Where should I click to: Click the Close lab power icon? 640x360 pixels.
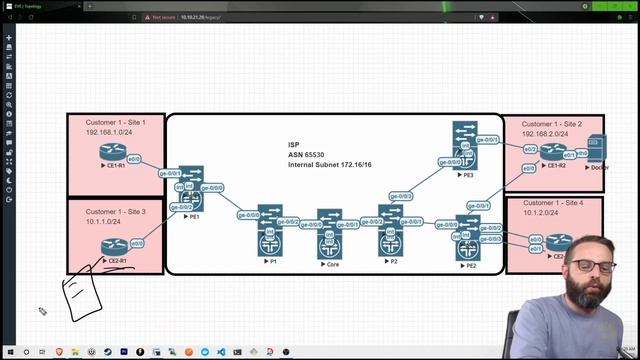(x=9, y=190)
